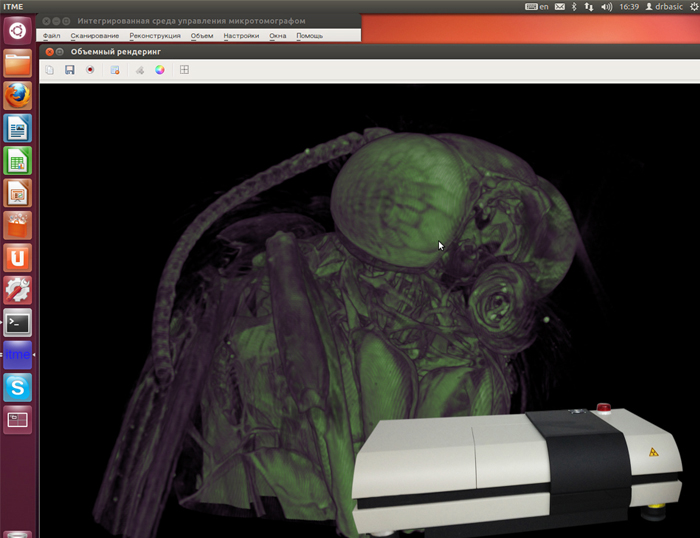Open the Окна menu
This screenshot has width=700, height=538.
coord(278,36)
